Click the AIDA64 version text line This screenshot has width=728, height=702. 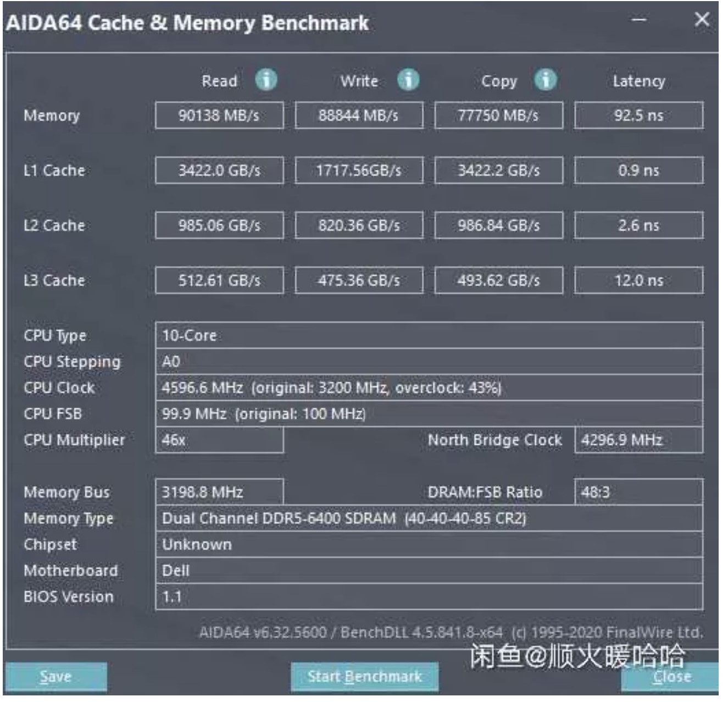pos(451,632)
